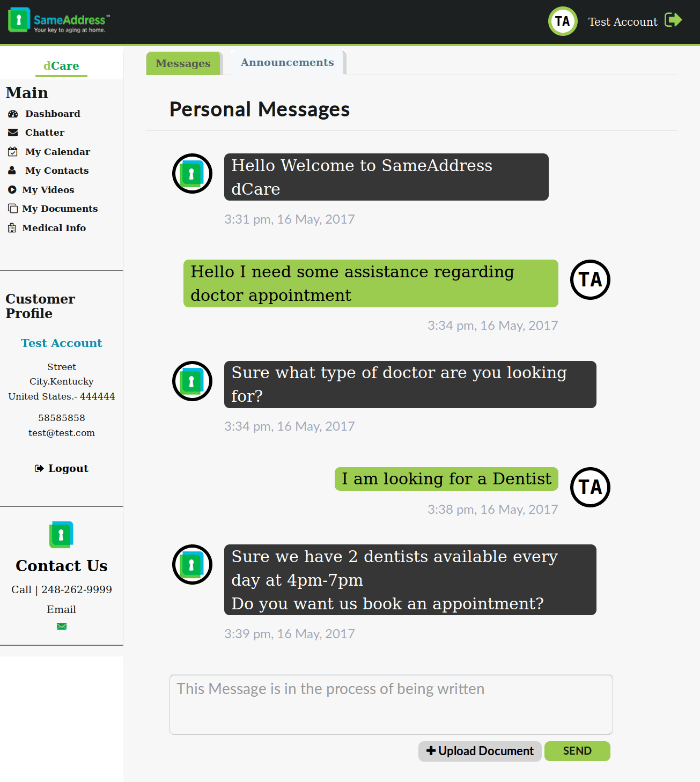Click TA avatar beside assistance request message
The height and width of the screenshot is (782, 700).
[x=590, y=280]
